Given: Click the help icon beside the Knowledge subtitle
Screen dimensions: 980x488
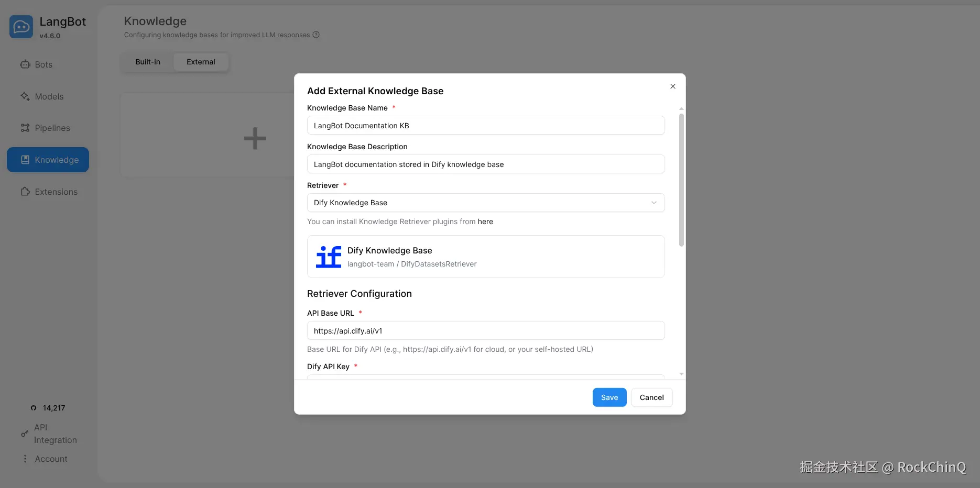Looking at the screenshot, I should click(x=316, y=35).
